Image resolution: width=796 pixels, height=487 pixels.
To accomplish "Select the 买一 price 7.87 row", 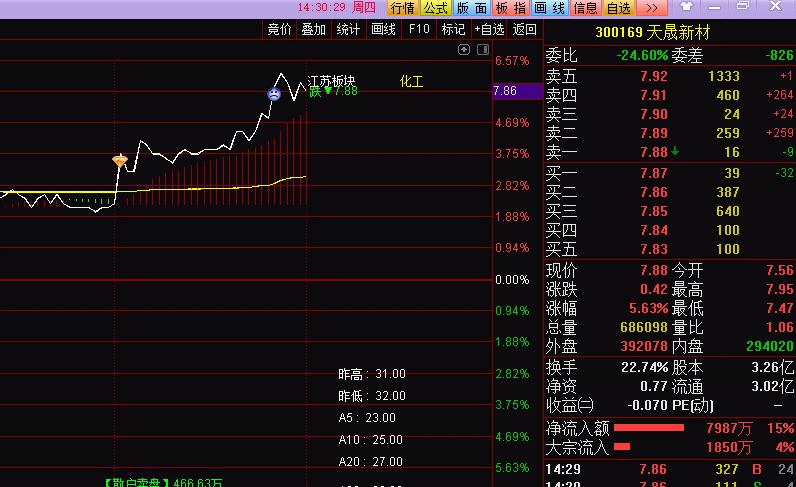I will coord(670,173).
